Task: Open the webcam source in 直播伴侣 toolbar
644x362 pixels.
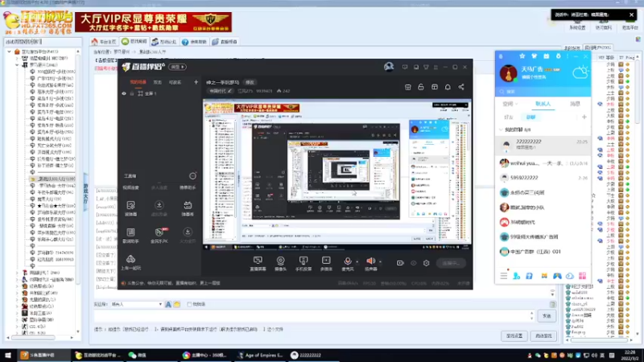Action: click(280, 263)
